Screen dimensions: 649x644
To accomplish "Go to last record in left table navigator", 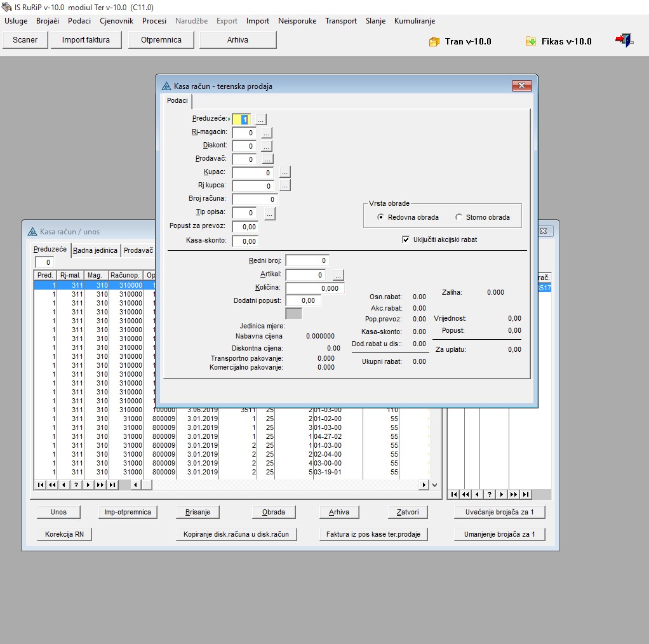I will (112, 485).
